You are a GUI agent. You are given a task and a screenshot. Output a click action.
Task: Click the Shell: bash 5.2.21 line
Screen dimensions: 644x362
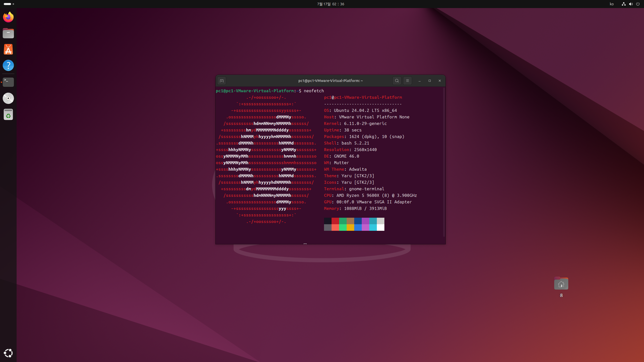(x=347, y=143)
